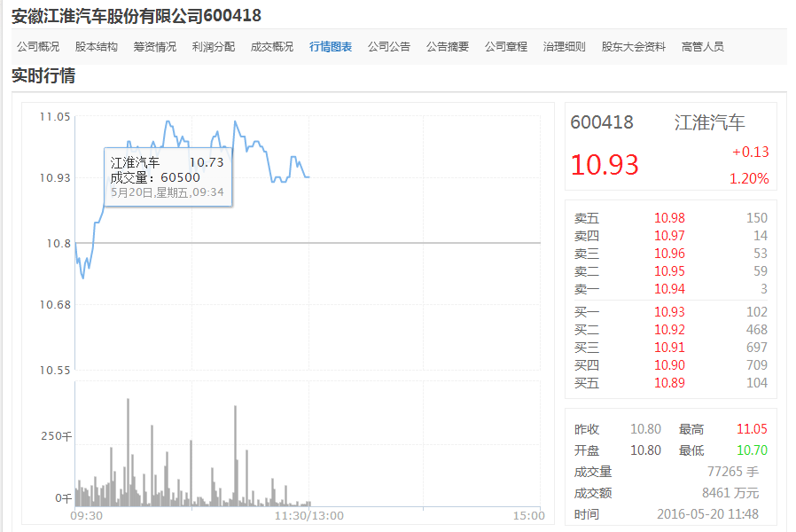Open the 公告摘要 tab
Viewport: 796px width, 532px height.
coord(448,47)
